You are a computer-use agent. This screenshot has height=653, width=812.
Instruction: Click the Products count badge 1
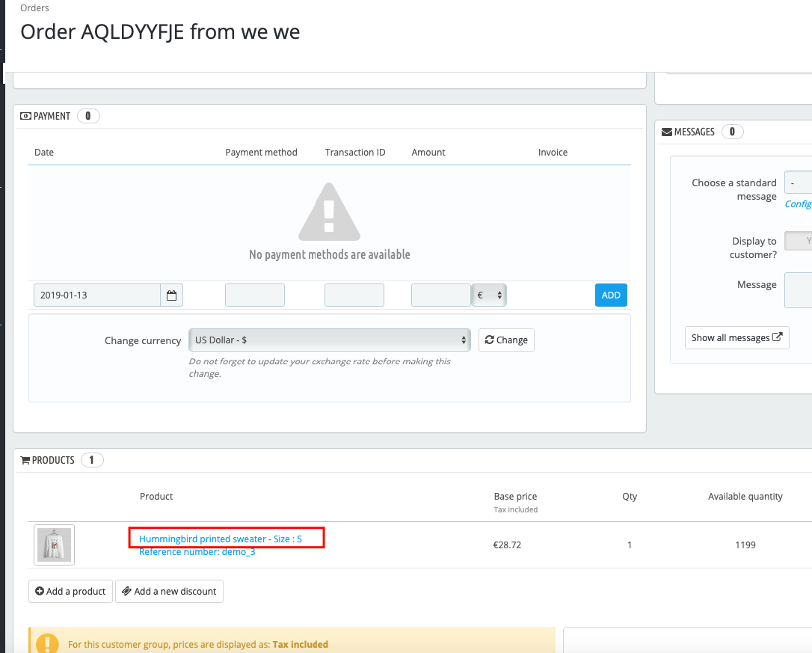(92, 460)
